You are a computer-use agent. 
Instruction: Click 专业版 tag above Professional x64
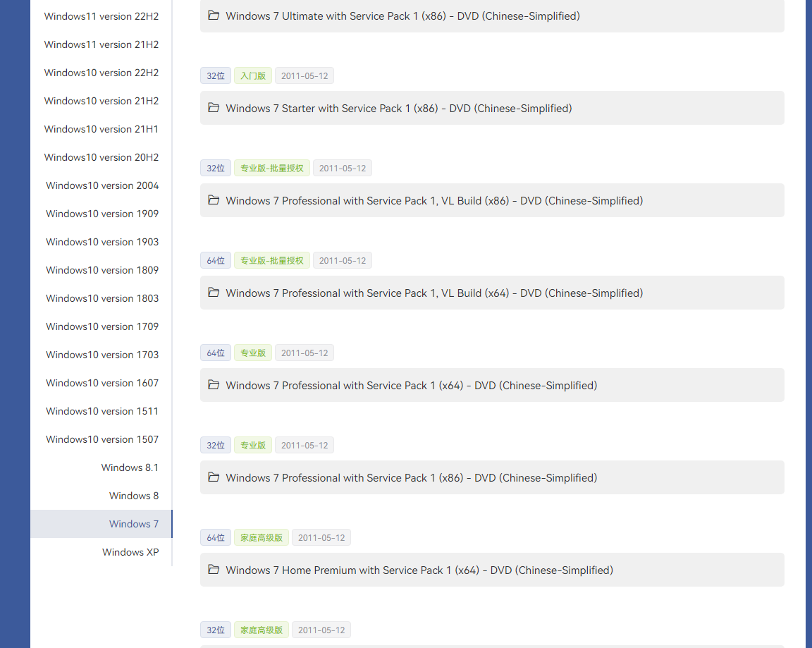point(253,353)
